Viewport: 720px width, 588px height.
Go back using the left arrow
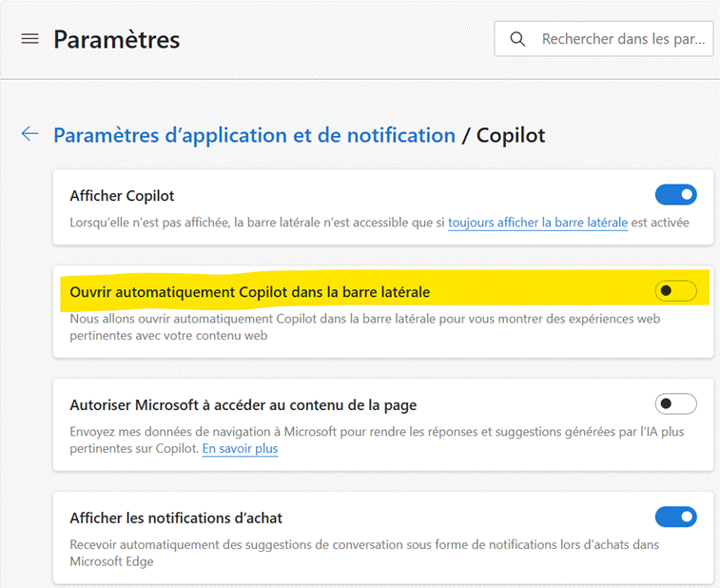click(x=29, y=133)
